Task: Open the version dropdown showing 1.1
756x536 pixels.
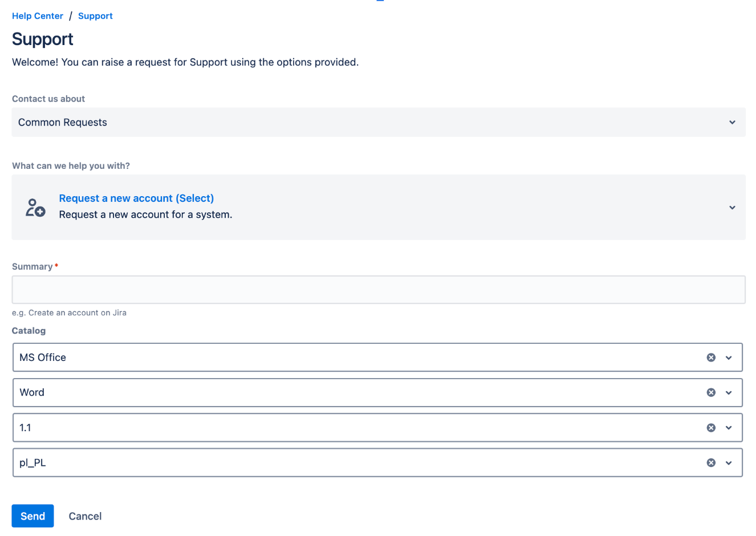Action: point(729,427)
